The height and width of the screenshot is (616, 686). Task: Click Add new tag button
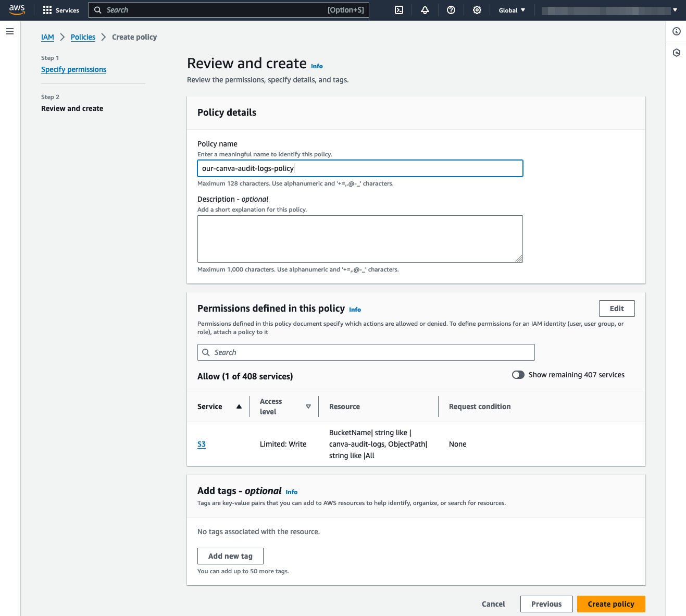click(x=230, y=556)
